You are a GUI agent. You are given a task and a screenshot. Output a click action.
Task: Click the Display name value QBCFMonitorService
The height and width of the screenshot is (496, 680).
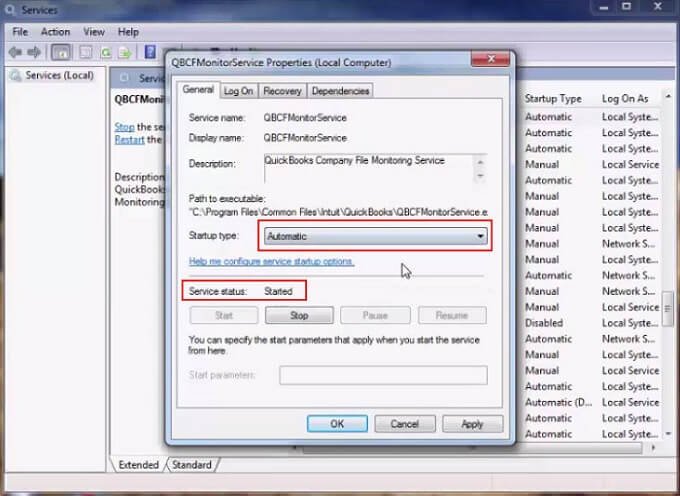305,138
